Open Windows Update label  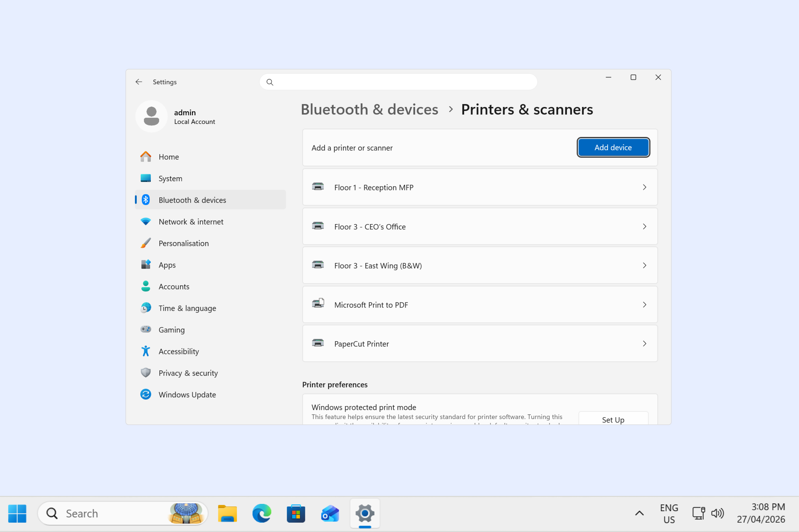(187, 395)
